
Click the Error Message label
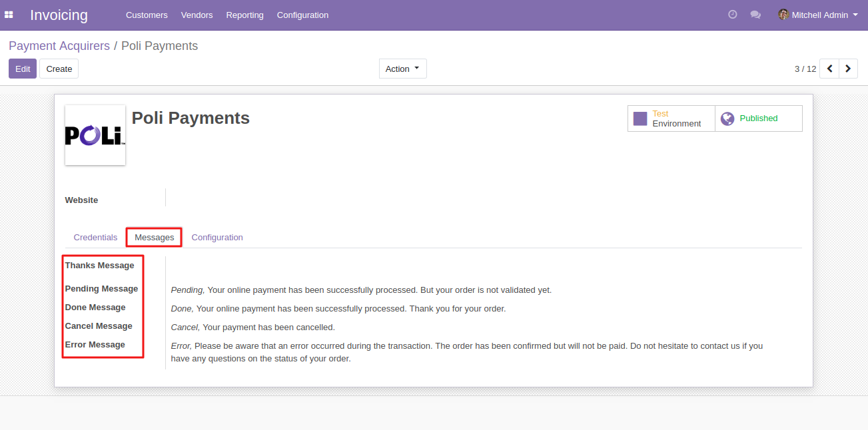click(x=95, y=344)
